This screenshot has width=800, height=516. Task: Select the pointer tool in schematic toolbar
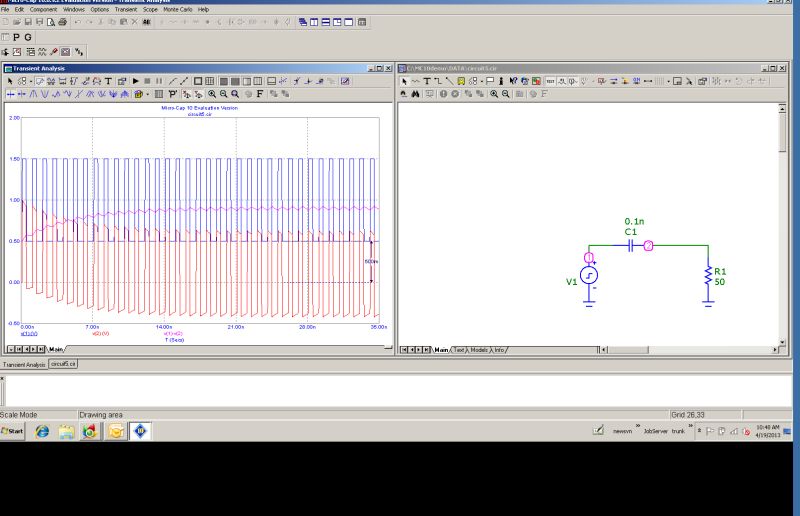tap(404, 81)
